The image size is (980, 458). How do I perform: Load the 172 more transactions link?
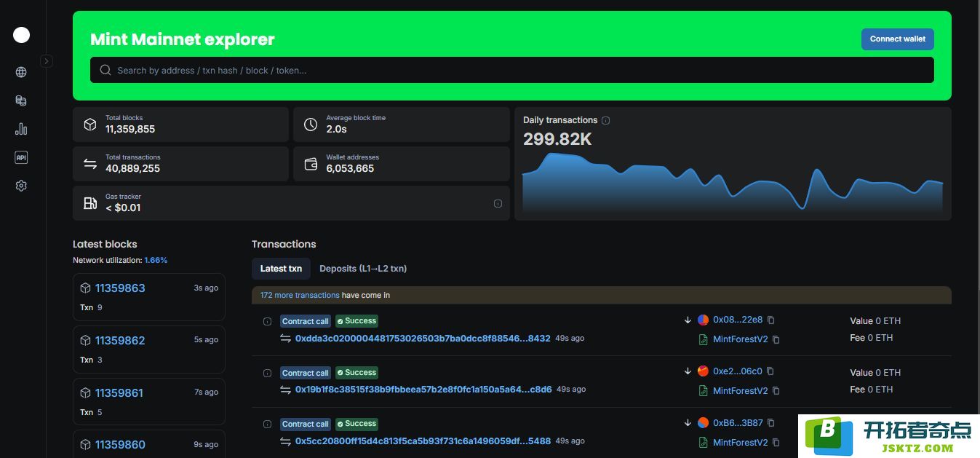click(x=300, y=295)
